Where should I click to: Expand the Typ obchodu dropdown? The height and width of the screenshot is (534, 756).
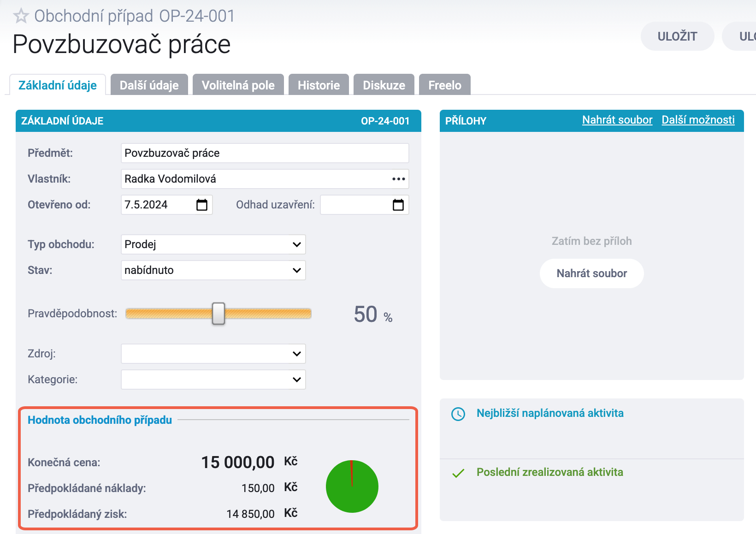tap(213, 244)
